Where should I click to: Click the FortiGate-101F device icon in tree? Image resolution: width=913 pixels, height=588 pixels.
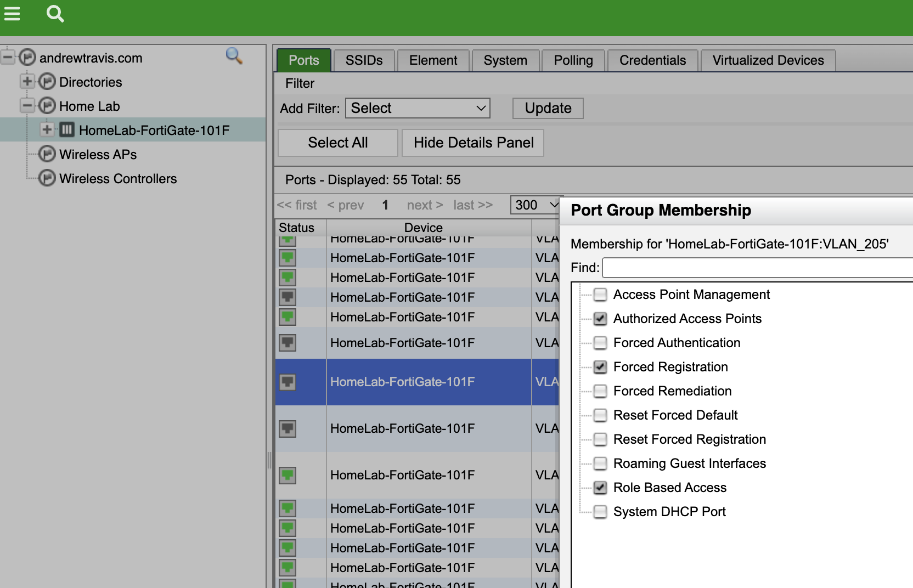67,130
